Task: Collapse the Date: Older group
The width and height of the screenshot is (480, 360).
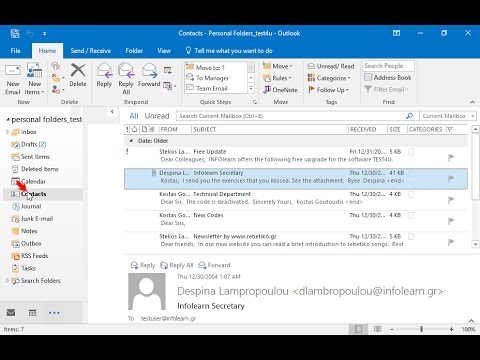Action: [131, 141]
